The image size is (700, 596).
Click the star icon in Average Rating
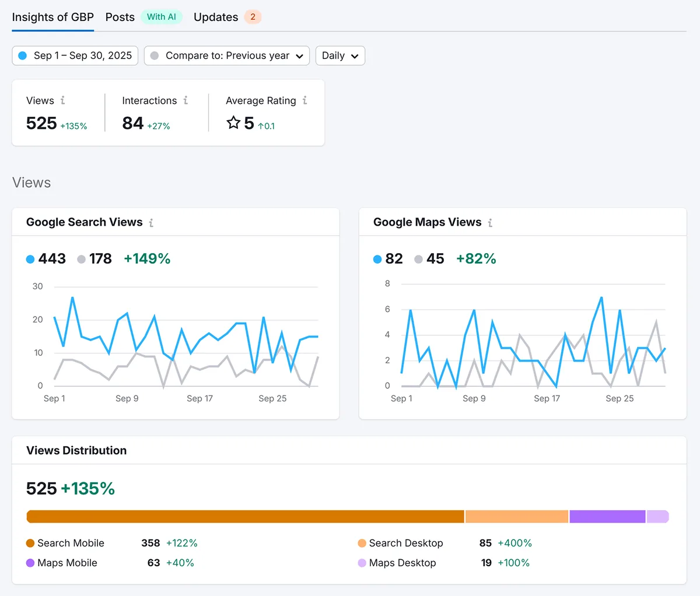point(233,122)
